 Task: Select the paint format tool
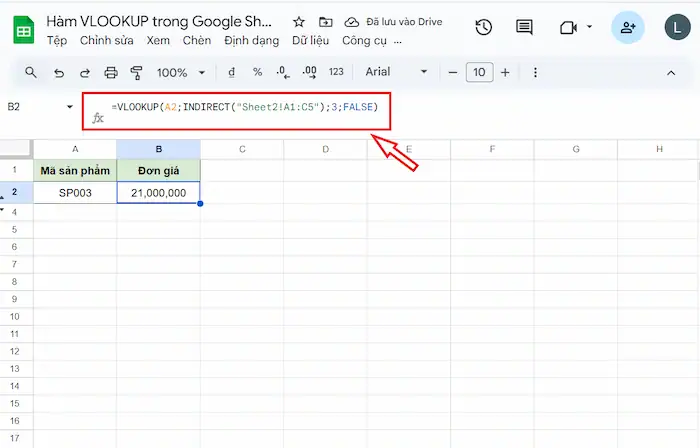click(137, 72)
